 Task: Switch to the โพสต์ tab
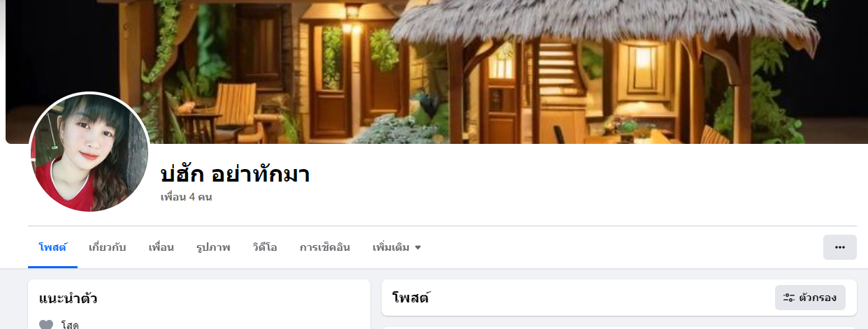(x=52, y=247)
